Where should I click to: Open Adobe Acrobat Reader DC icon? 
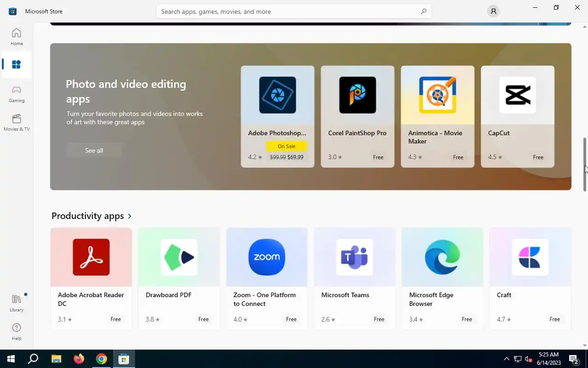click(x=91, y=257)
